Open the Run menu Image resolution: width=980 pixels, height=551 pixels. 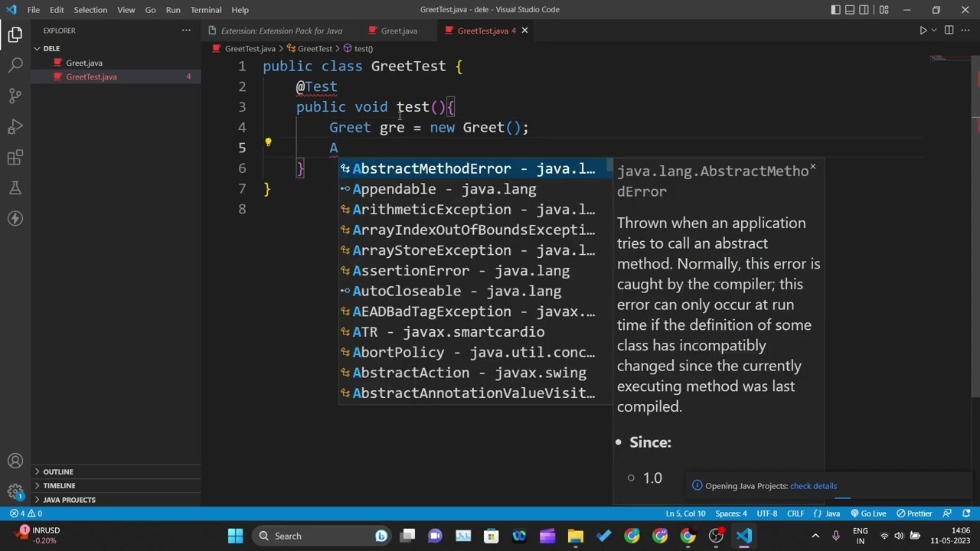coord(173,10)
